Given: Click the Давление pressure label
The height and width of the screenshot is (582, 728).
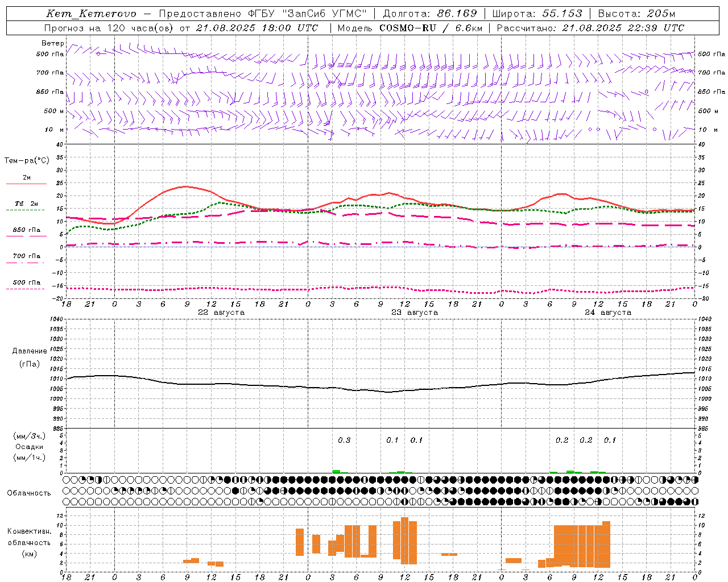Looking at the screenshot, I should (x=30, y=351).
